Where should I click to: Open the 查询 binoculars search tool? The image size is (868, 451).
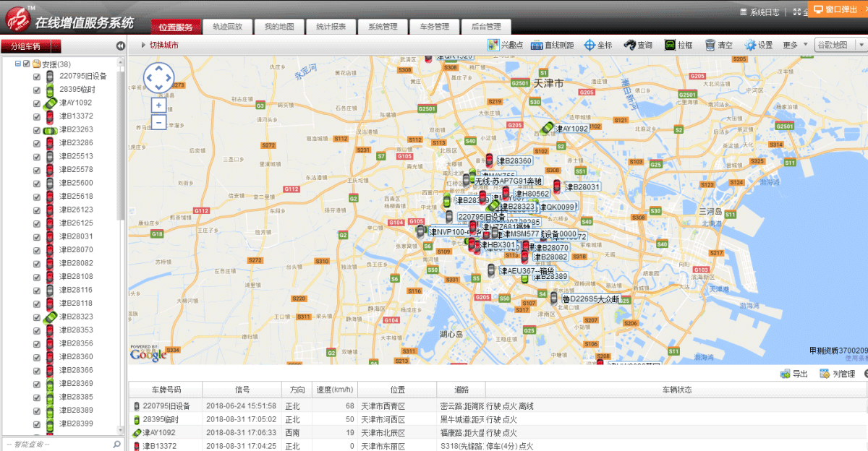point(638,45)
